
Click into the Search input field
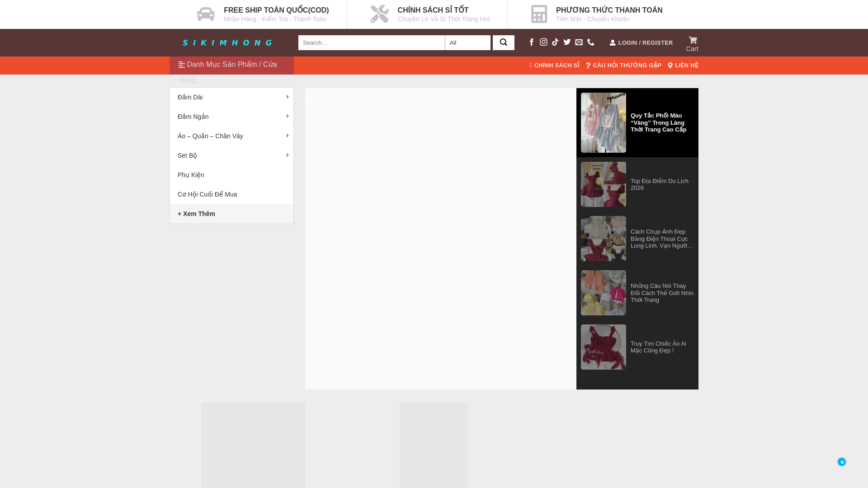(371, 42)
